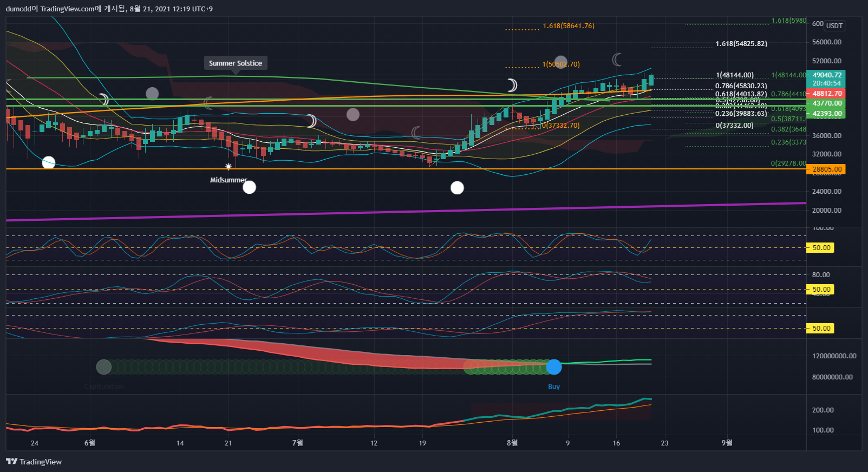
Task: Click the 8월 label on time axis
Action: pyautogui.click(x=512, y=443)
